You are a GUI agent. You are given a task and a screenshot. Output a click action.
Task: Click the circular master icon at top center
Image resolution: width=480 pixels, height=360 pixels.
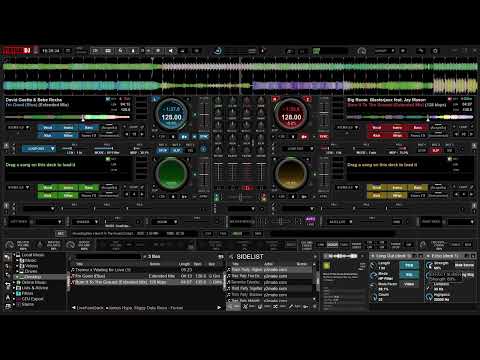coord(218,51)
